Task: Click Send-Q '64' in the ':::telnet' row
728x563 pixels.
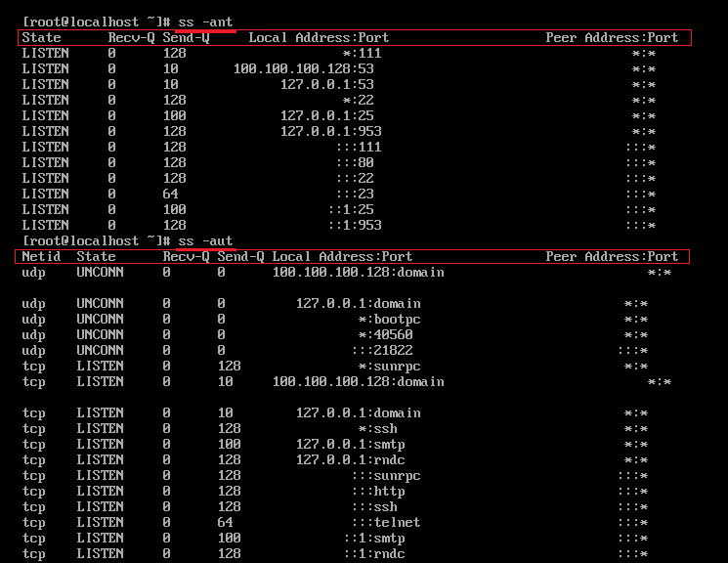Action: 225,523
